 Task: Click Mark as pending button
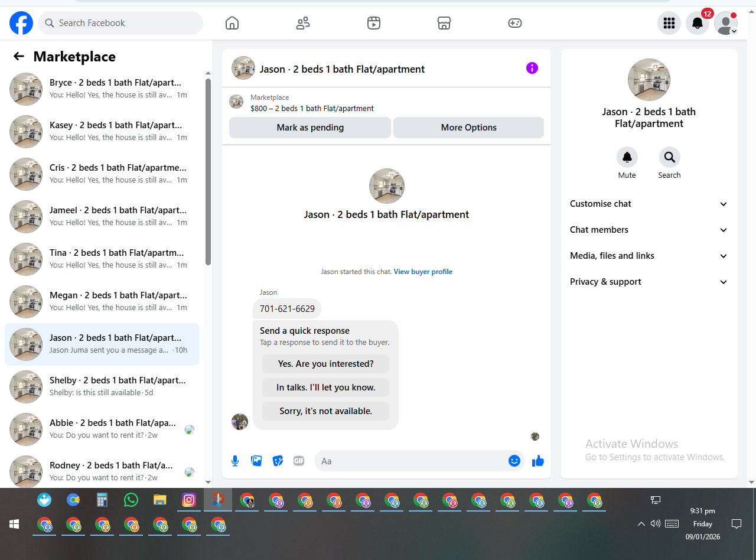(310, 128)
